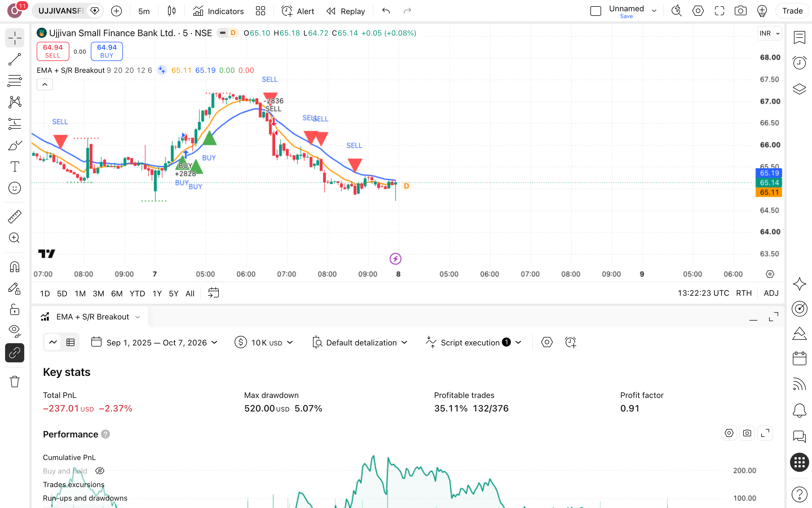The image size is (812, 508).
Task: Maximize the strategy tester panel
Action: point(773,317)
